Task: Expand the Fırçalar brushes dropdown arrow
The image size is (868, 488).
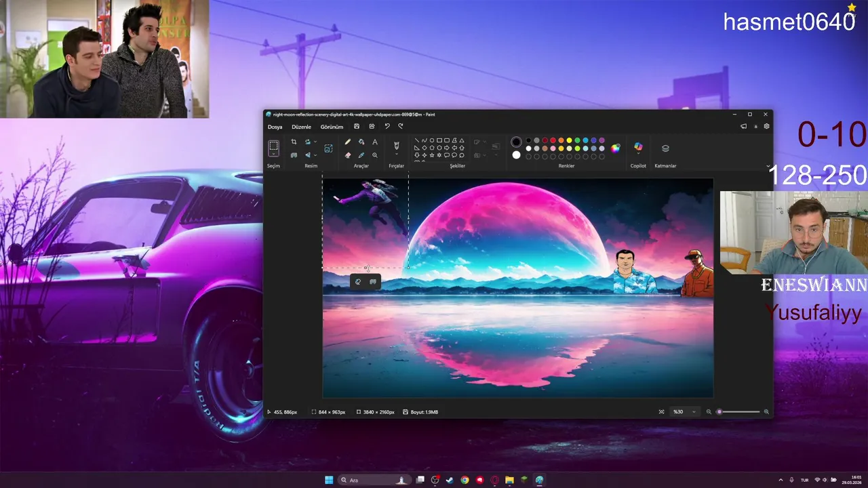Action: [397, 154]
